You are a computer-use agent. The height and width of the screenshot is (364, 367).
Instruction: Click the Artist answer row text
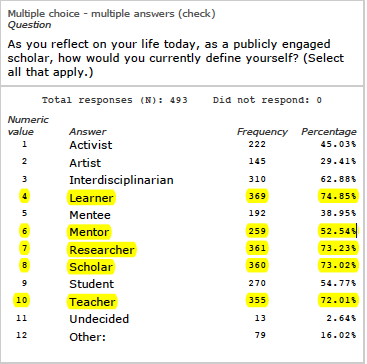(x=85, y=163)
